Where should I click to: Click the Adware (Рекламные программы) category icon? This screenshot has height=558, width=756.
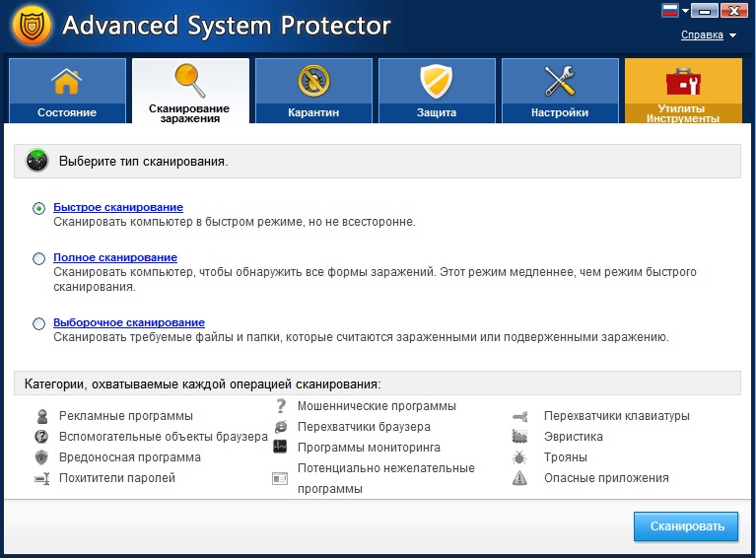(x=41, y=416)
